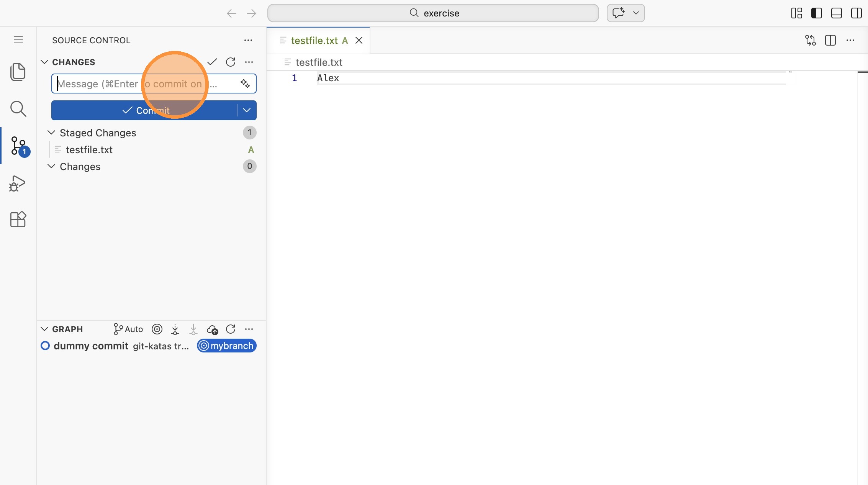Image resolution: width=868 pixels, height=485 pixels.
Task: Open the hamburger application menu
Action: pyautogui.click(x=18, y=40)
